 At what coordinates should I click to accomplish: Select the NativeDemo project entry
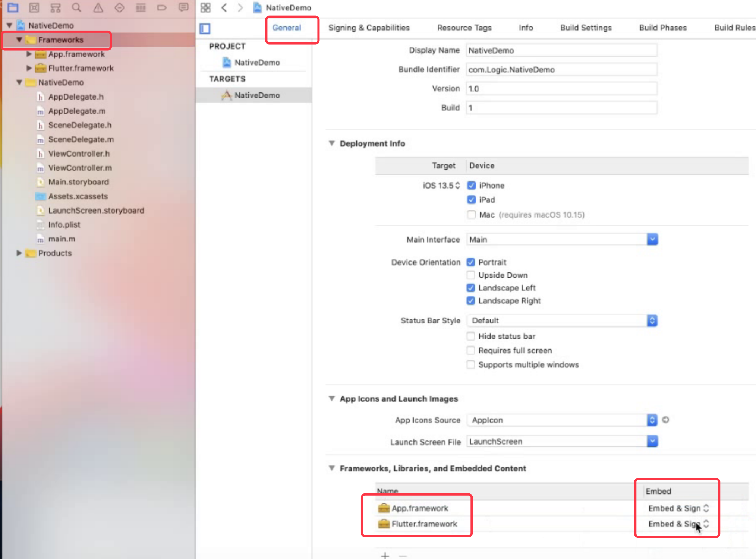(x=257, y=63)
